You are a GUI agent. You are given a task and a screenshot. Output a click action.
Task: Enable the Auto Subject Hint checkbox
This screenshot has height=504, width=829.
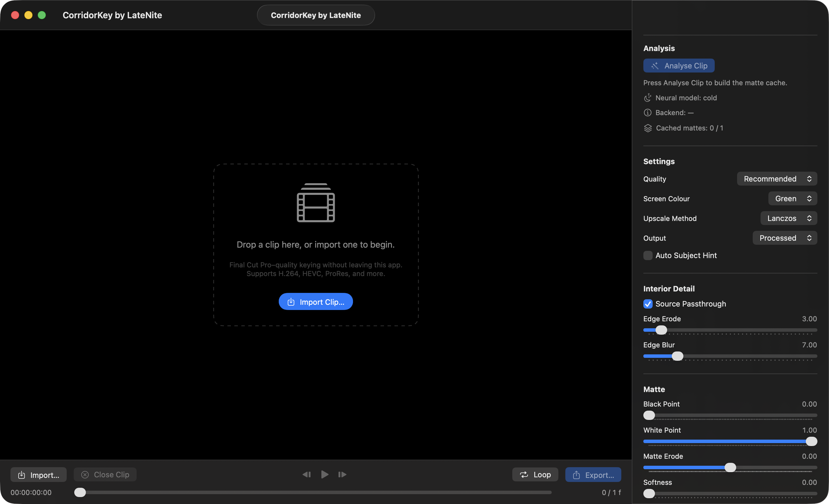648,255
